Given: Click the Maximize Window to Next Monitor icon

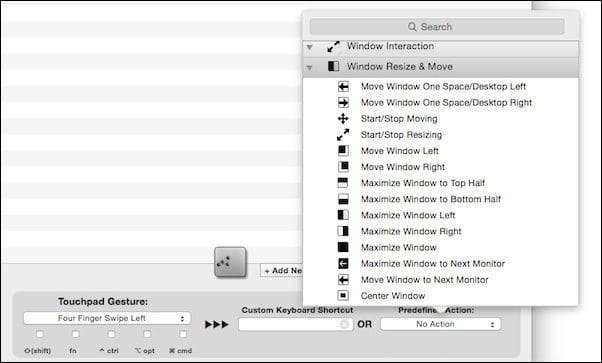Looking at the screenshot, I should (x=343, y=264).
